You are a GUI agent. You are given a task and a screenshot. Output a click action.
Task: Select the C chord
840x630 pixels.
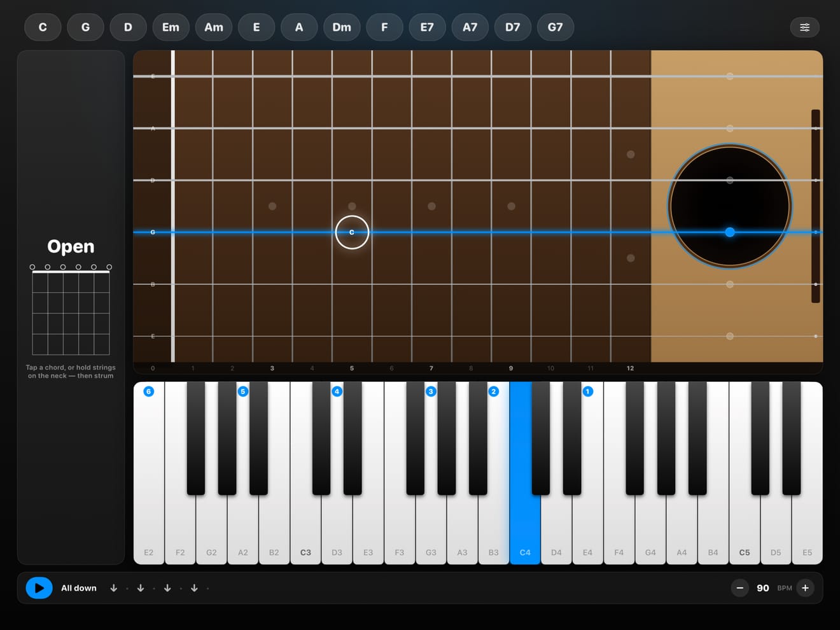pos(43,27)
